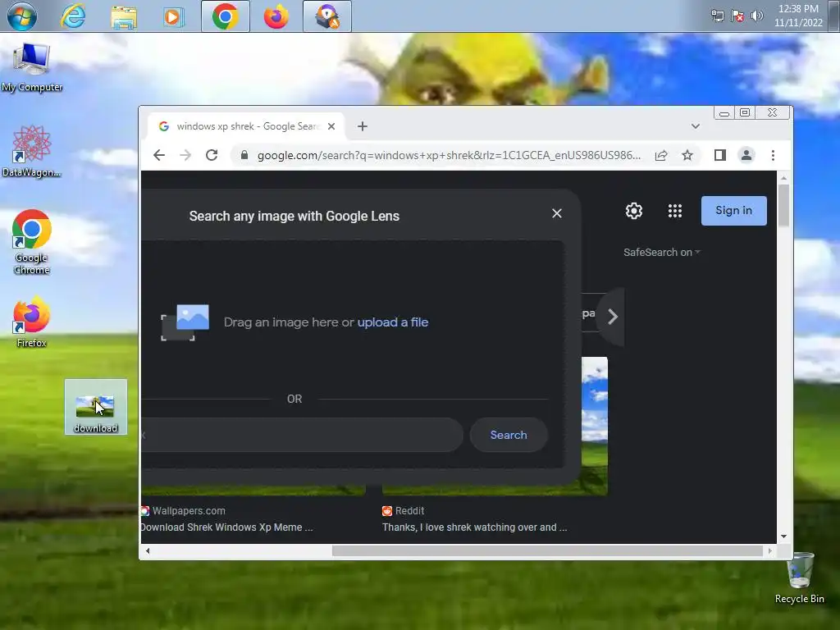Image resolution: width=840 pixels, height=630 pixels.
Task: Click the scroll up arrow
Action: [783, 177]
